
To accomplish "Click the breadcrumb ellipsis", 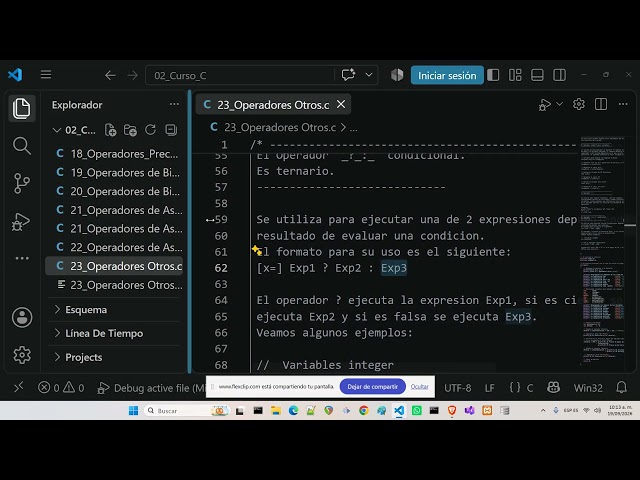I will click(x=353, y=128).
